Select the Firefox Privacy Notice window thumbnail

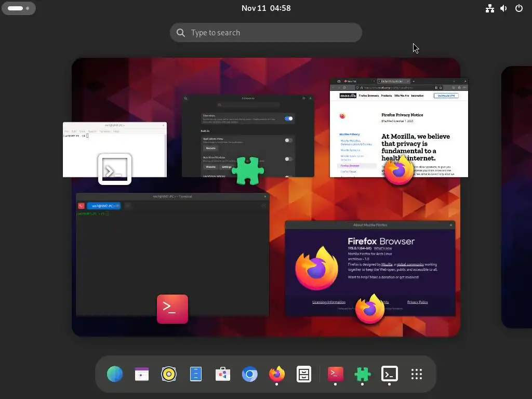coord(399,128)
